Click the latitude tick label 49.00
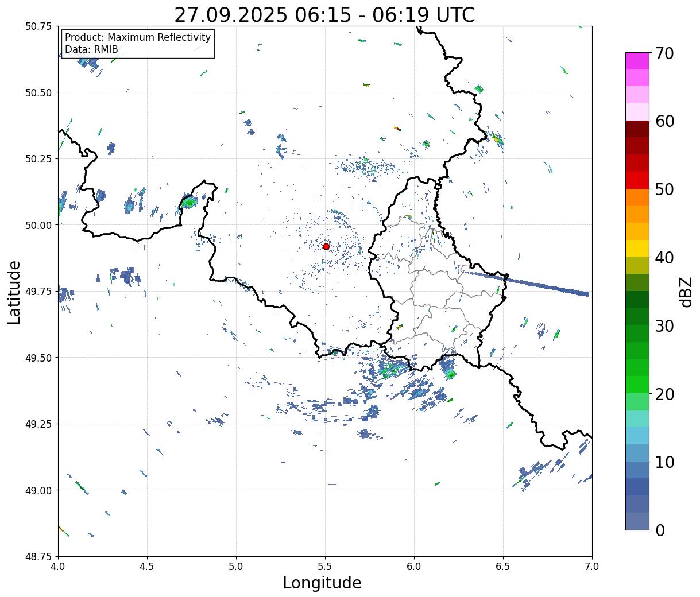Viewport: 700px width, 597px height. (38, 490)
